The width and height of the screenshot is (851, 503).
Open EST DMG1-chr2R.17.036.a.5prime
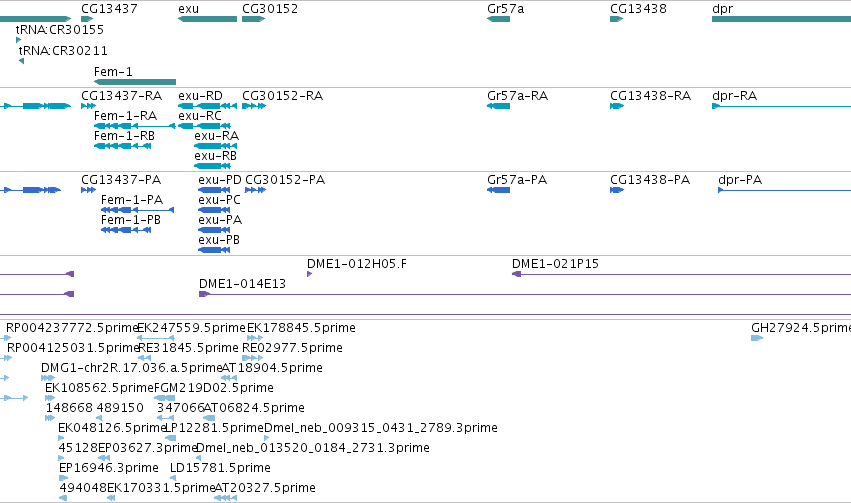(131, 368)
